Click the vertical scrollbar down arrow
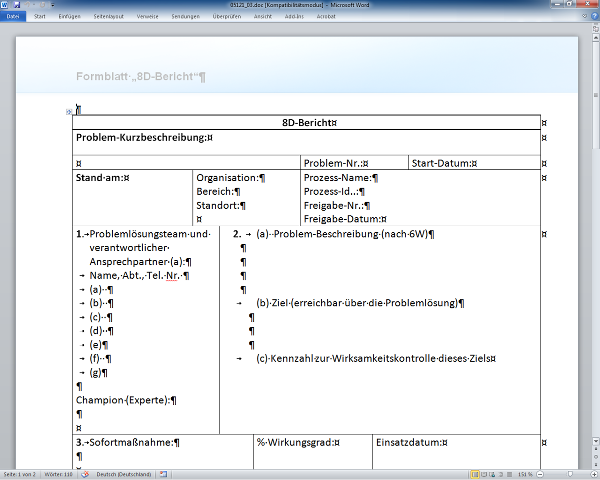The image size is (600, 480). click(595, 464)
